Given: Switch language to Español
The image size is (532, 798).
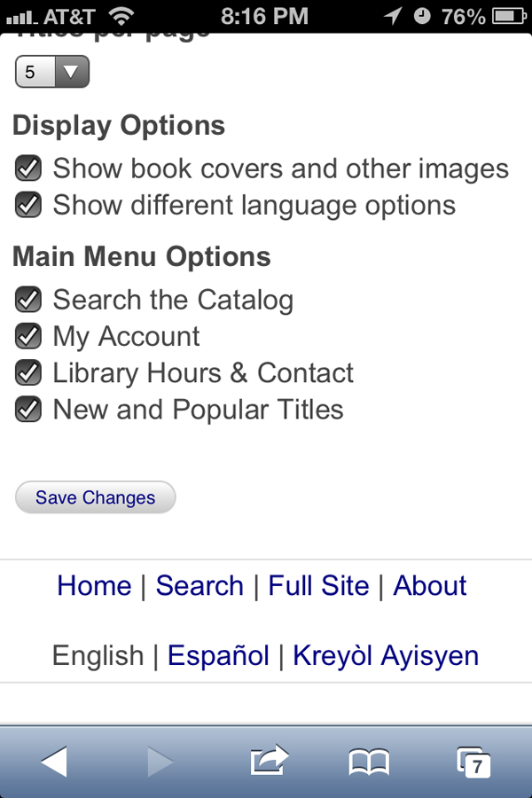Looking at the screenshot, I should pyautogui.click(x=218, y=655).
